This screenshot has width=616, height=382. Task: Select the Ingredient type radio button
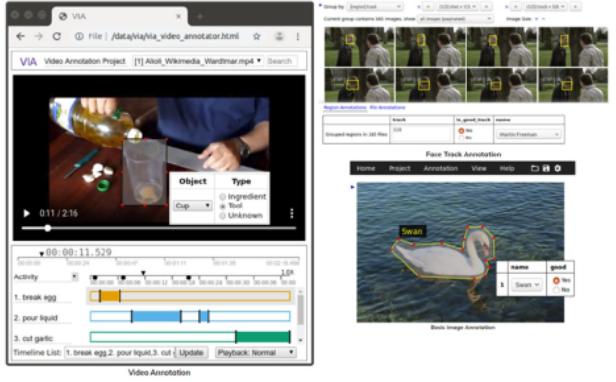coord(223,197)
